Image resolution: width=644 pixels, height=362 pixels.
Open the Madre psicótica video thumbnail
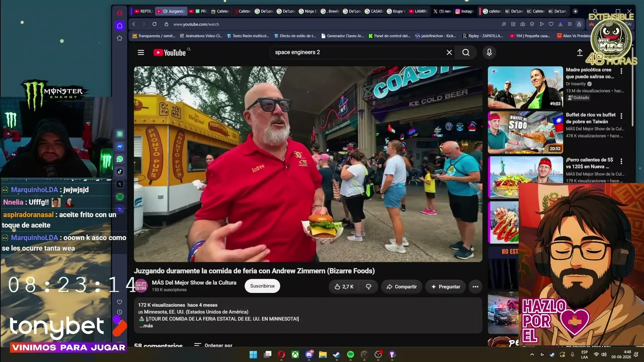[525, 87]
